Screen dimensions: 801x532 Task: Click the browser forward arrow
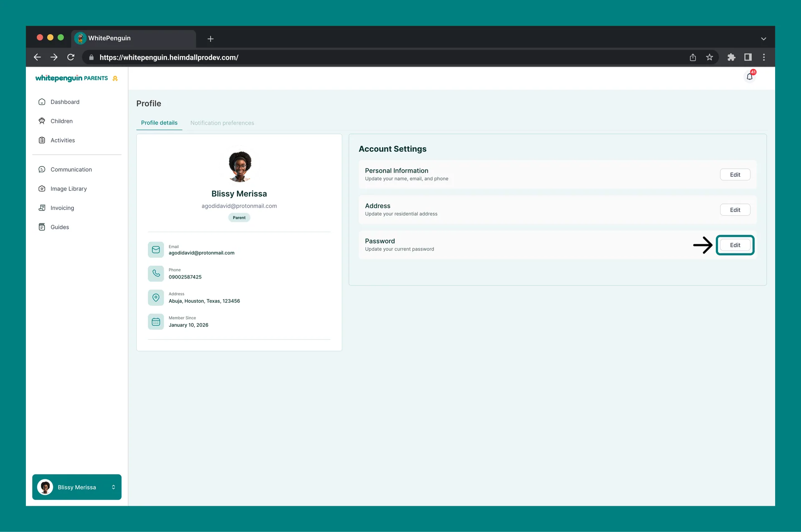pos(54,57)
